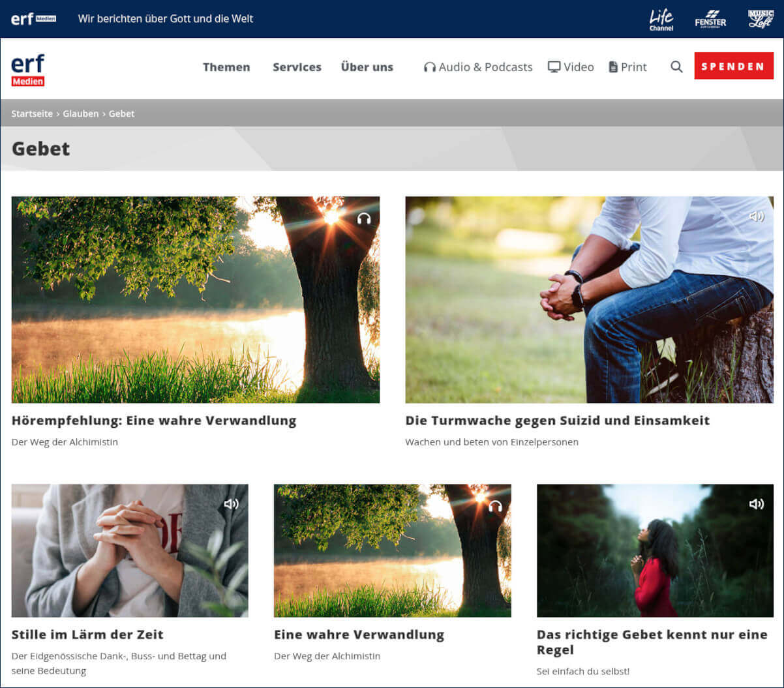This screenshot has height=688, width=784.
Task: Go to Glauben in breadcrumb
Action: click(x=80, y=113)
